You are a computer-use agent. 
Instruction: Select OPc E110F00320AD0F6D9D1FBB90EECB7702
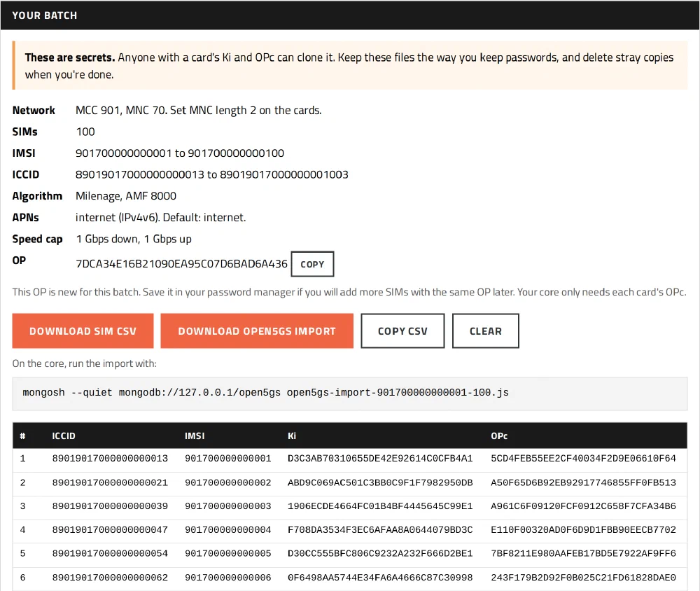pos(583,530)
